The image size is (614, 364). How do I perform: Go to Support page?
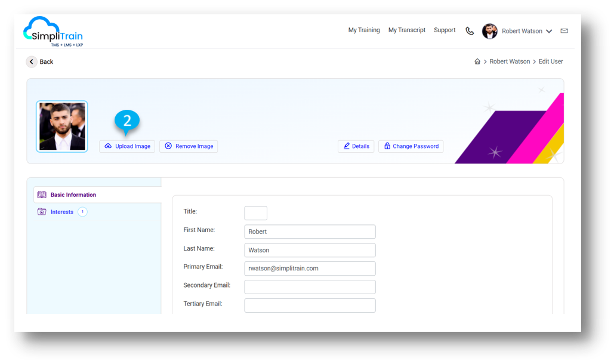coord(445,30)
